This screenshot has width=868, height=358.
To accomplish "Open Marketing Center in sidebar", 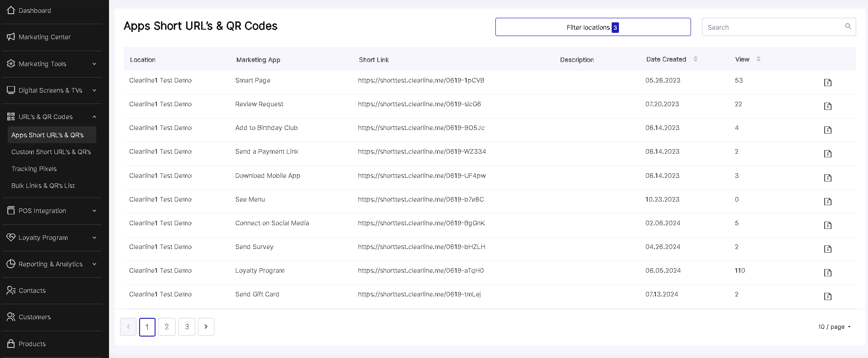I will click(45, 37).
